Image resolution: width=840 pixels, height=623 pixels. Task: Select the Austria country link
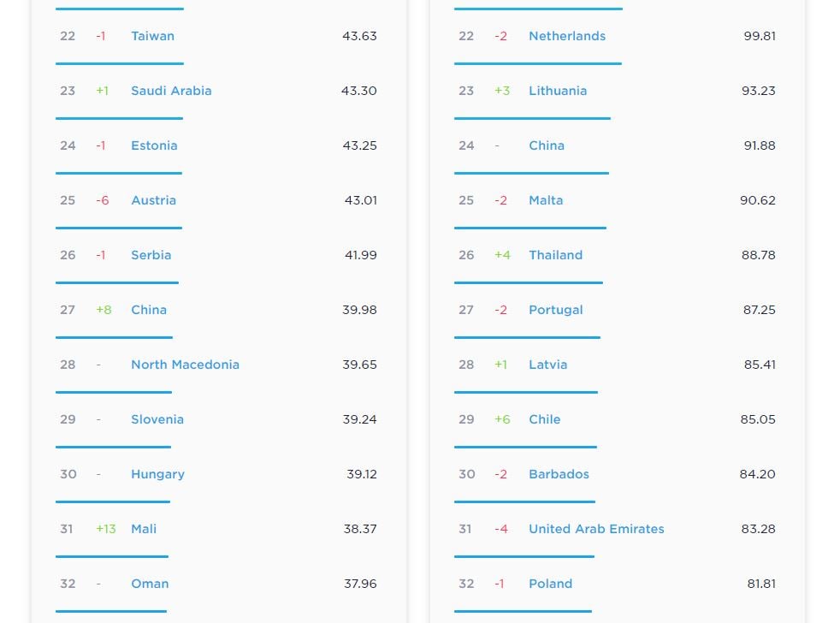[x=153, y=200]
